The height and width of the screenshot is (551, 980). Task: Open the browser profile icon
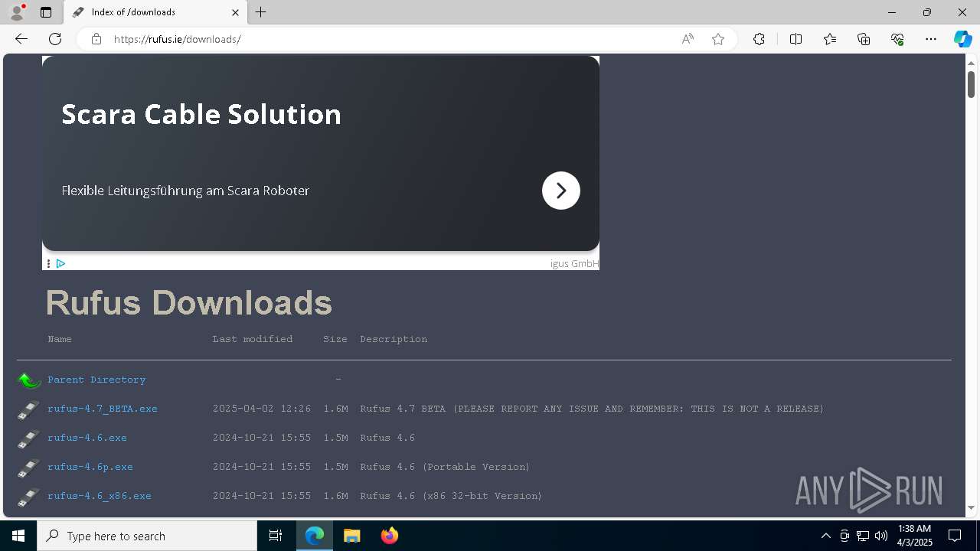(17, 12)
